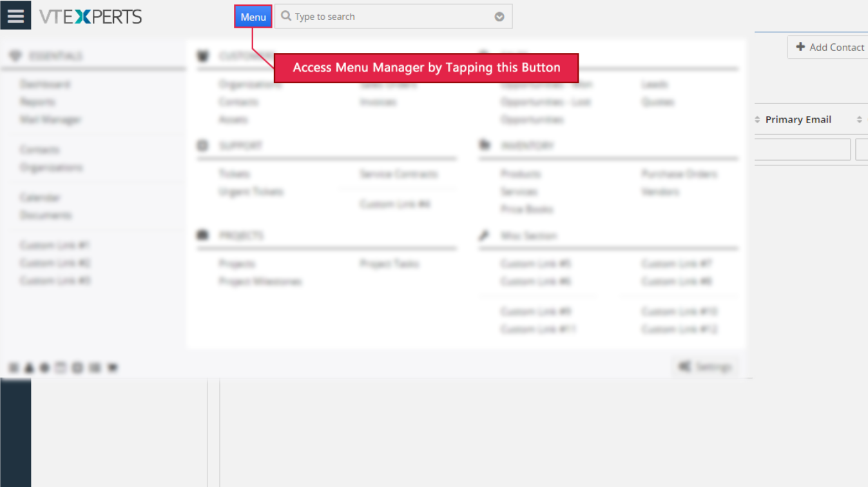
Task: Open Service Contracts under Support section
Action: pos(398,174)
